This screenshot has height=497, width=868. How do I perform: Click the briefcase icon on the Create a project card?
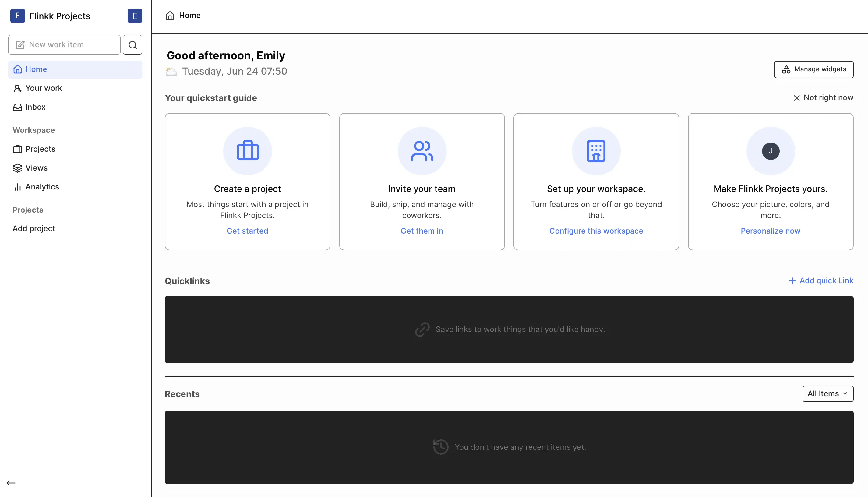click(x=248, y=151)
